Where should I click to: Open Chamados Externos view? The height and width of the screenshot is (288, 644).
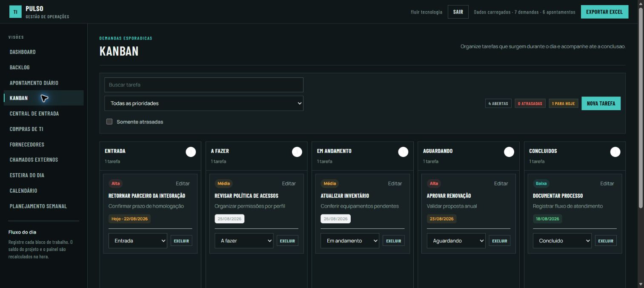pyautogui.click(x=43, y=160)
